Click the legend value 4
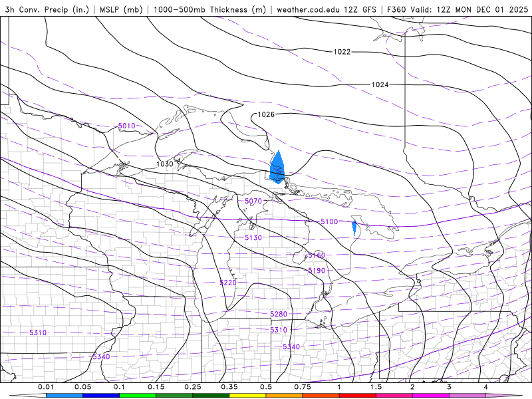 pos(485,387)
